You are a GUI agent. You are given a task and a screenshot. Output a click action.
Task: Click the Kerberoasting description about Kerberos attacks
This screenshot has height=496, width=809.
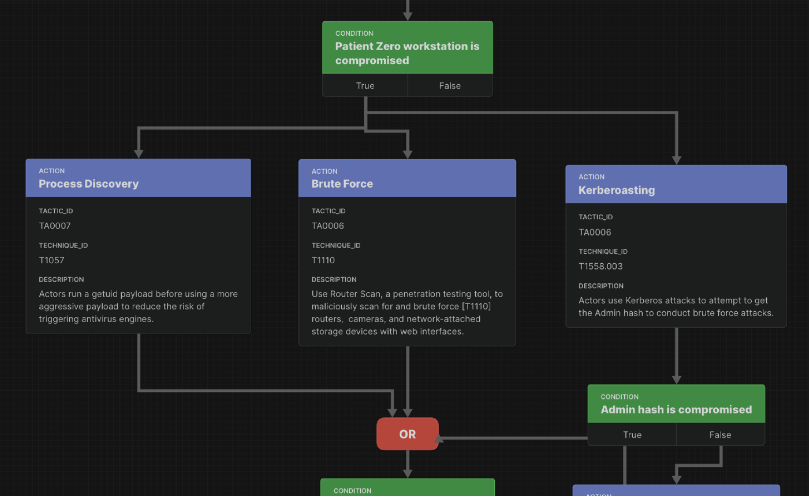pos(676,306)
